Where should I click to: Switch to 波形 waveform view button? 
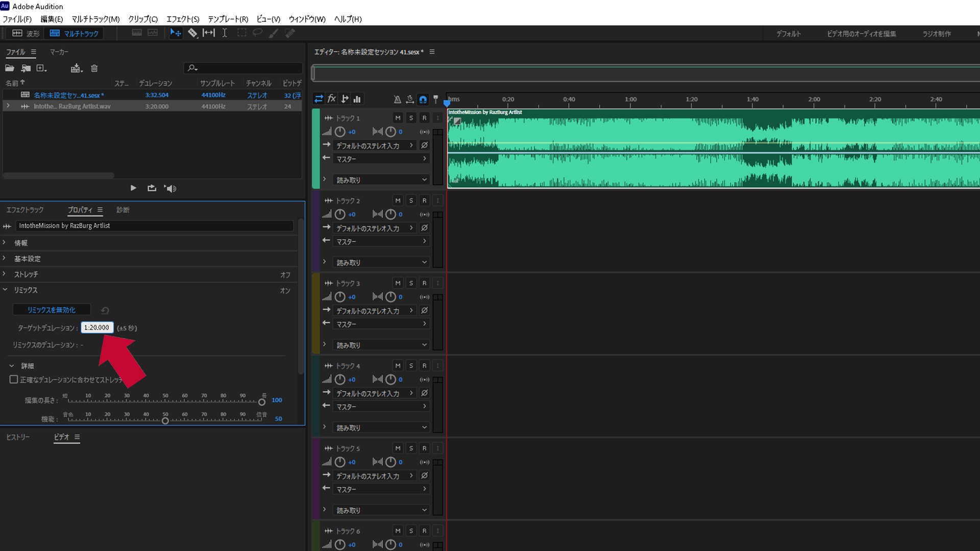click(26, 34)
